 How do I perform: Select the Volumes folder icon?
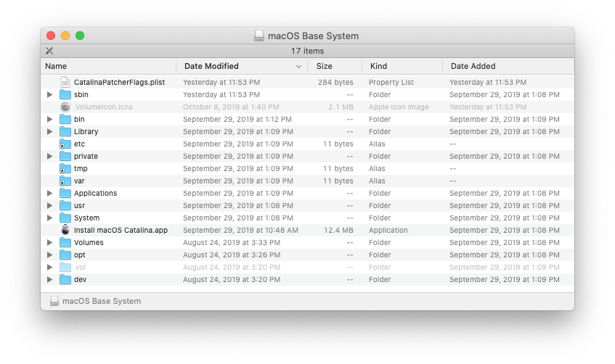65,242
